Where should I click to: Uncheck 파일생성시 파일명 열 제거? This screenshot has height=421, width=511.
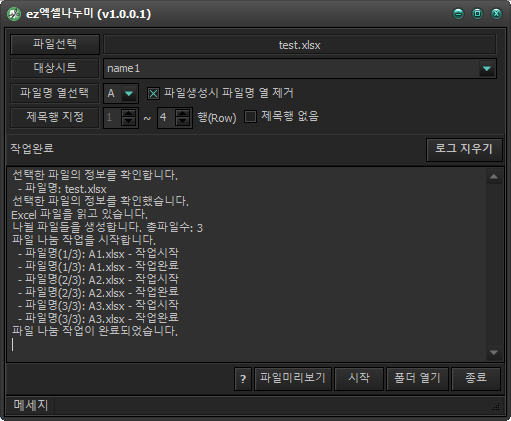pos(153,93)
